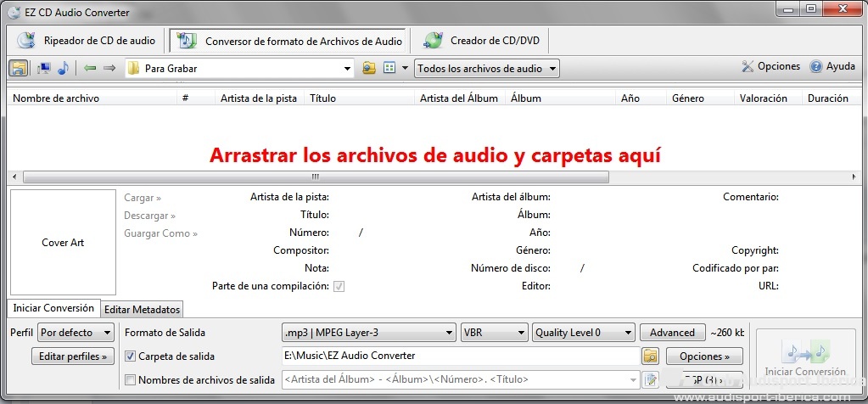This screenshot has width=868, height=404.
Task: Open Ayuda help
Action: click(x=832, y=66)
